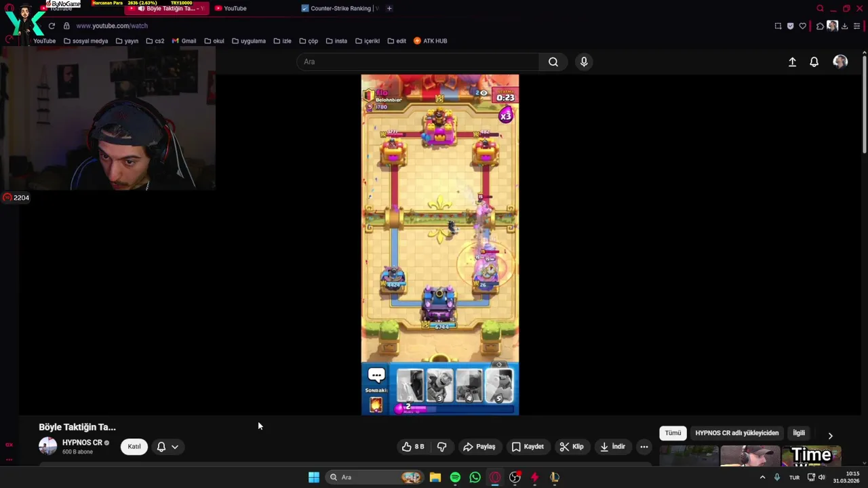Open the ATK HUB bookmark

pos(431,41)
